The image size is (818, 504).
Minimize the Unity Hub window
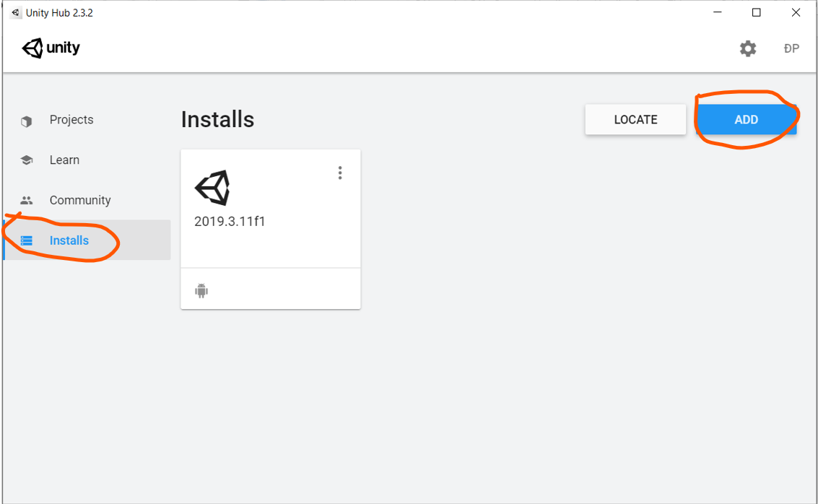(718, 12)
